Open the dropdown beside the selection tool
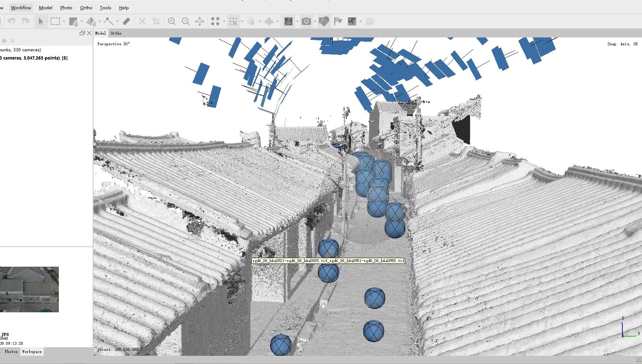 63,21
